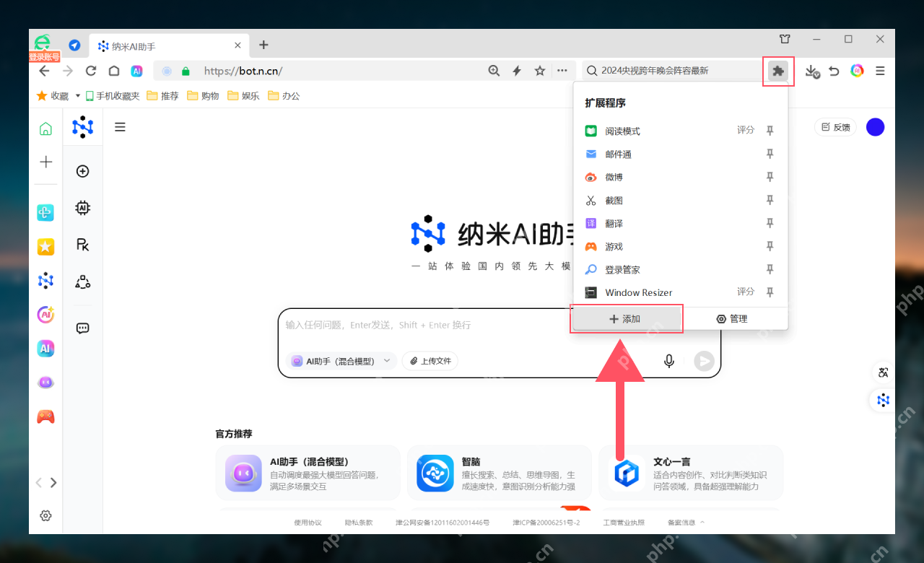Screen dimensions: 924x563
Task: Pin the 翻译 extension
Action: pos(770,223)
